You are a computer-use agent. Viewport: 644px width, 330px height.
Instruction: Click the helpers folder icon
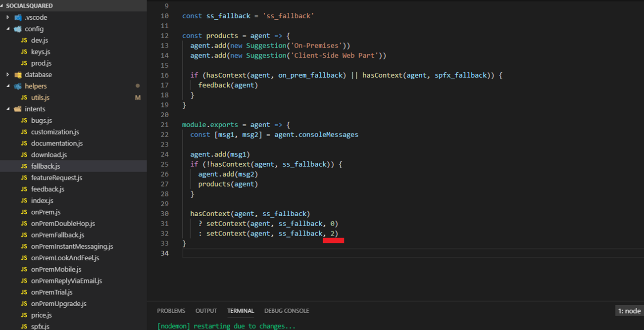pos(18,86)
